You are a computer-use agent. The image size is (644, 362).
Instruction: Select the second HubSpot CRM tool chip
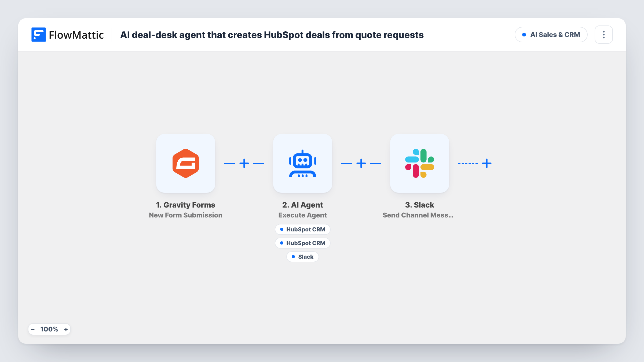pyautogui.click(x=303, y=243)
